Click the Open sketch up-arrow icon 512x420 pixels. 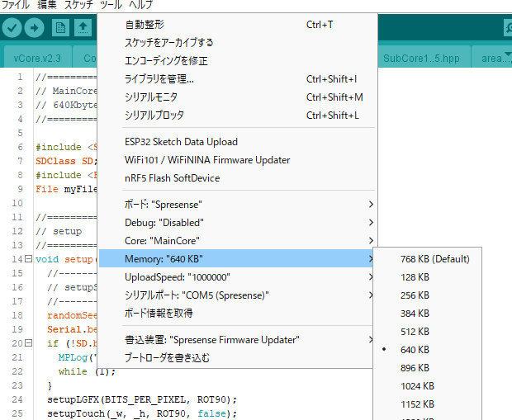click(x=83, y=28)
